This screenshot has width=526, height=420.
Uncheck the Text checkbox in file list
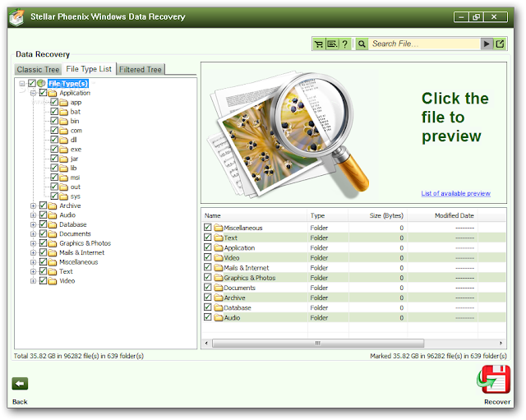pyautogui.click(x=208, y=238)
